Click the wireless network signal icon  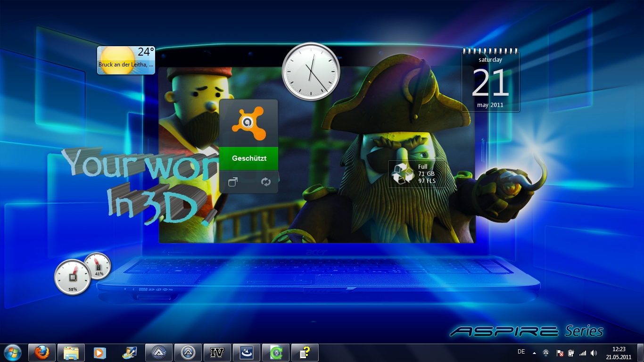point(583,353)
